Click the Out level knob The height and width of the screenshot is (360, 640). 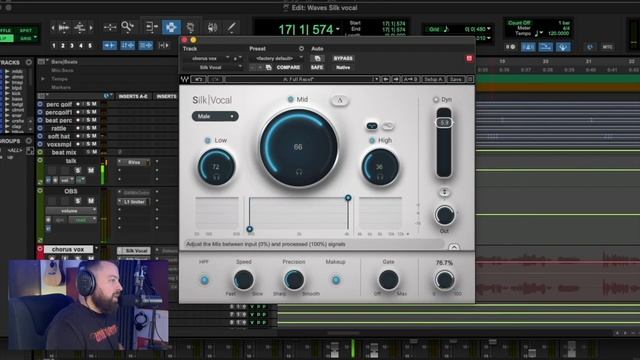pyautogui.click(x=444, y=215)
